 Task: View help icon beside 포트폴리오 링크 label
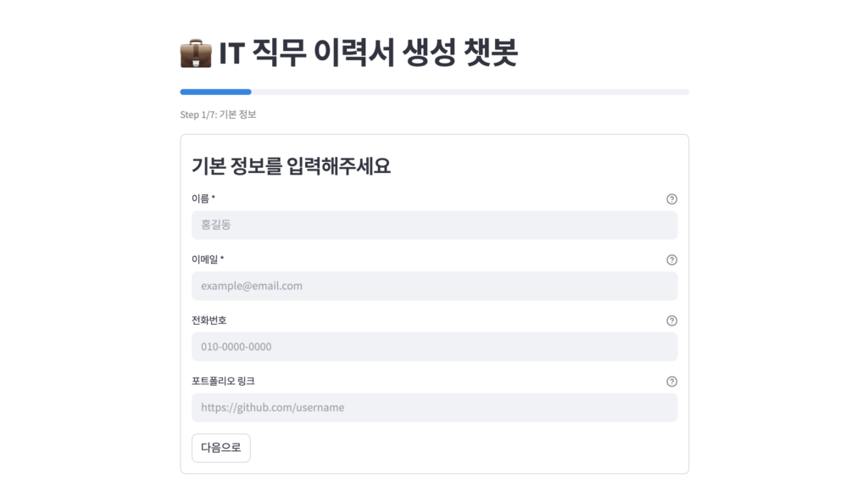pos(671,382)
